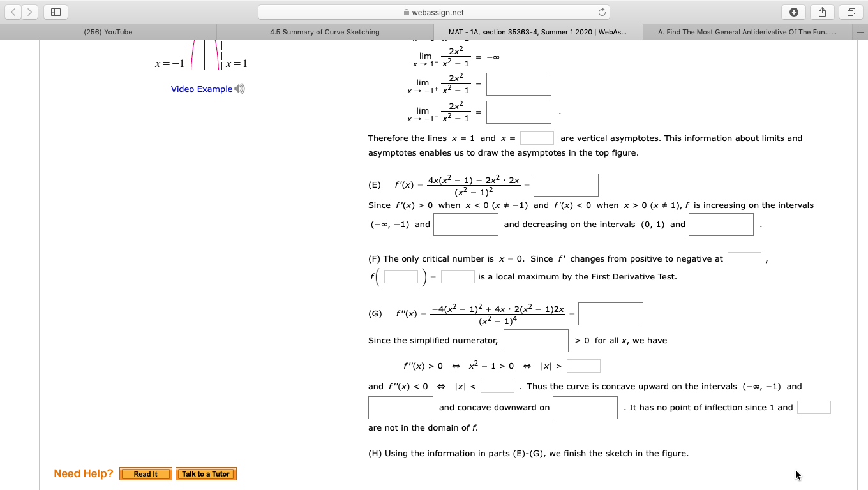Viewport: 868px width, 490px height.
Task: Click the Talk to a Tutor button
Action: coord(206,473)
